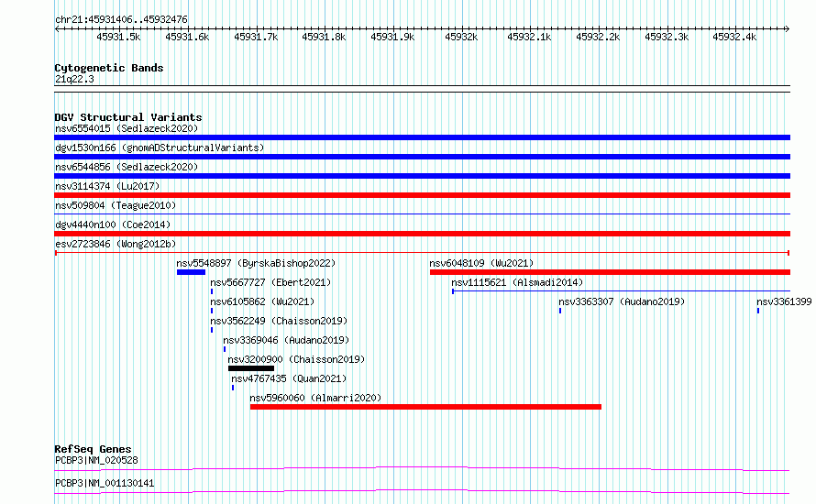Open the PCBP3|NM_020528 gene label
The height and width of the screenshot is (504, 816).
[96, 460]
